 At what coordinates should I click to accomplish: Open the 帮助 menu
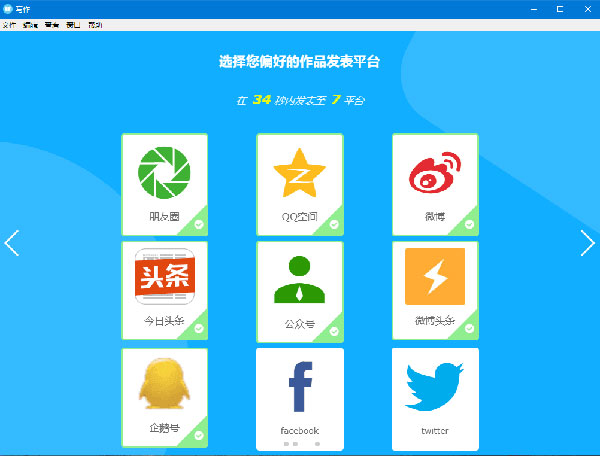[95, 25]
